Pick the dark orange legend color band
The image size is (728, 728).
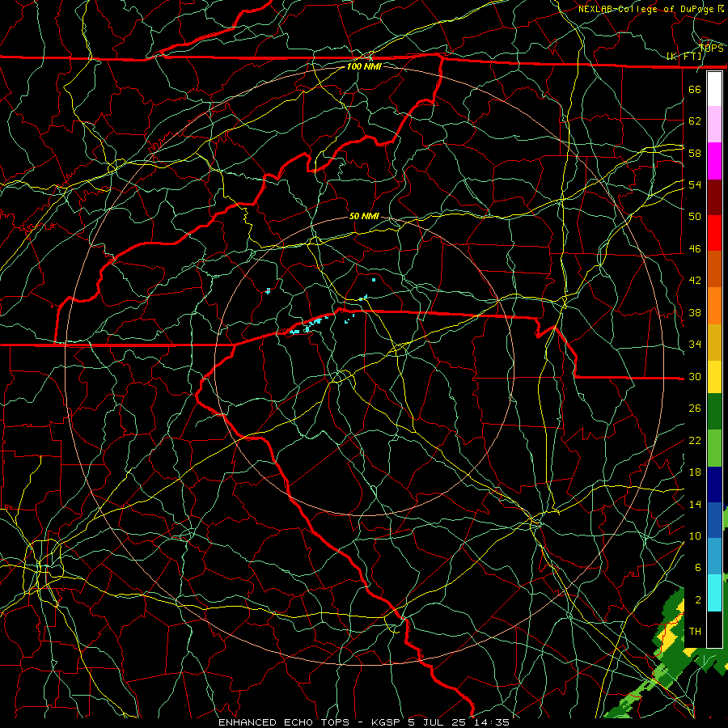pos(714,269)
